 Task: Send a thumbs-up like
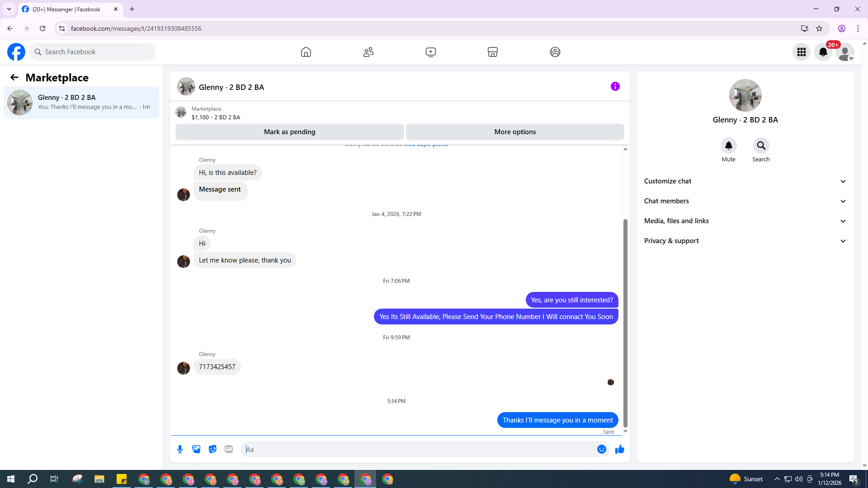(x=619, y=449)
